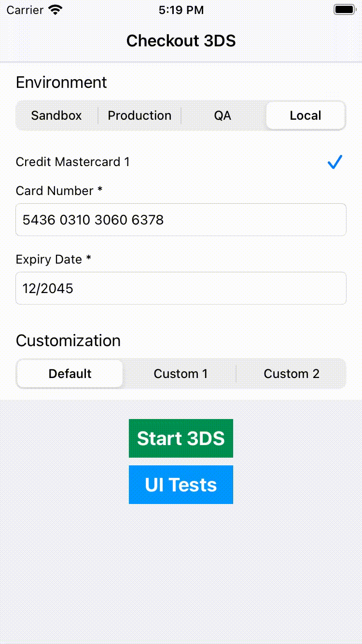Tap the Checkout 3DS title
362x644 pixels.
click(x=181, y=41)
